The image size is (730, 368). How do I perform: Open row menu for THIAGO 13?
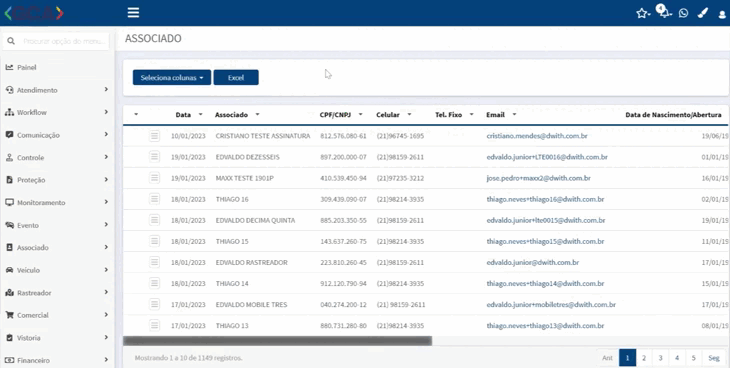pyautogui.click(x=155, y=325)
